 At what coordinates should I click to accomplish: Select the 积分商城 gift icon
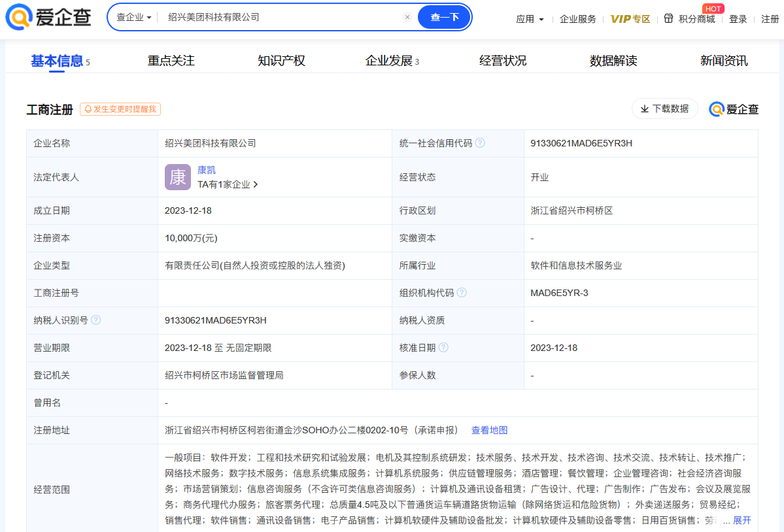click(x=668, y=18)
